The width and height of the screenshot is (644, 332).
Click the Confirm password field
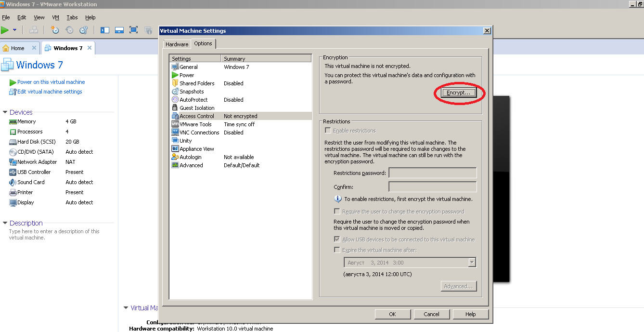click(x=433, y=187)
